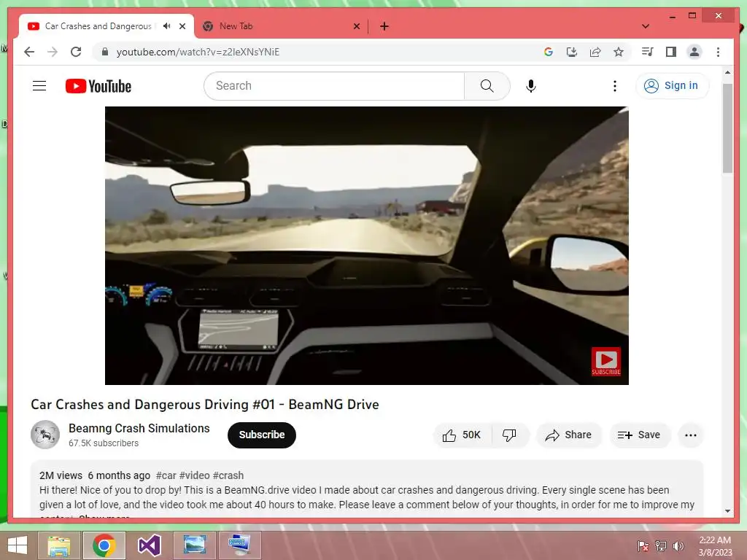Click the #crash hashtag
This screenshot has height=560, width=747.
click(228, 475)
